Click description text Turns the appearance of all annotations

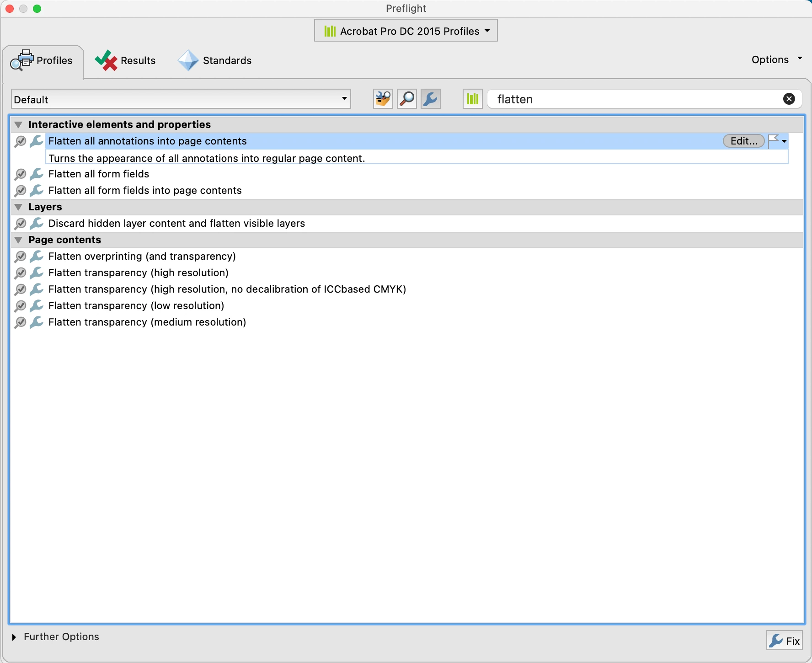click(x=207, y=158)
